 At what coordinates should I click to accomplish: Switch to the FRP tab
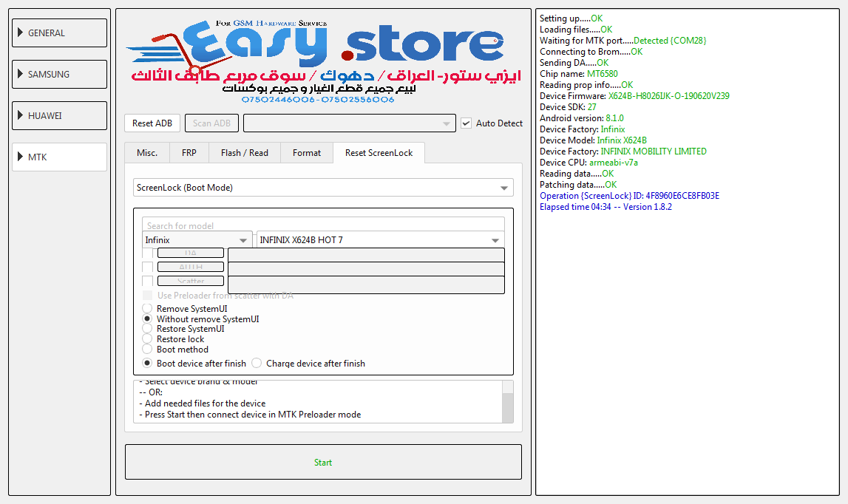tap(189, 153)
